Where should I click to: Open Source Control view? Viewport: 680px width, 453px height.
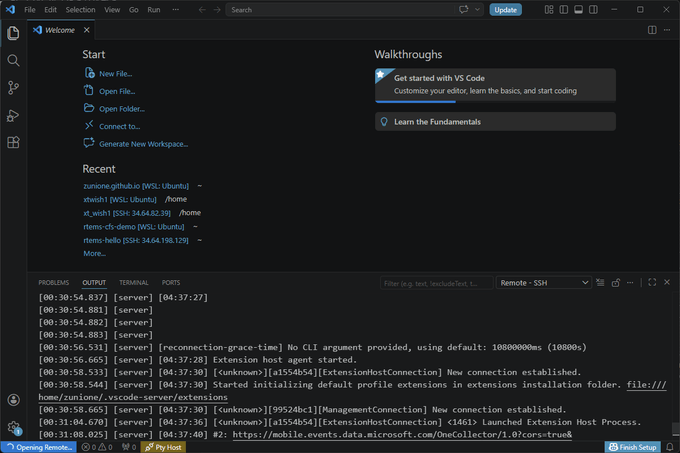pyautogui.click(x=13, y=88)
